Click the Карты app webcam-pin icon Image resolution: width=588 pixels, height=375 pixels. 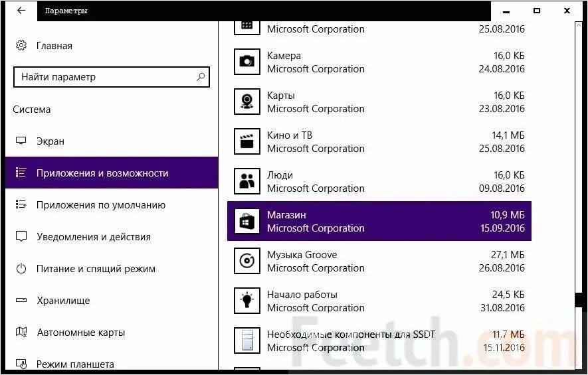click(x=246, y=102)
